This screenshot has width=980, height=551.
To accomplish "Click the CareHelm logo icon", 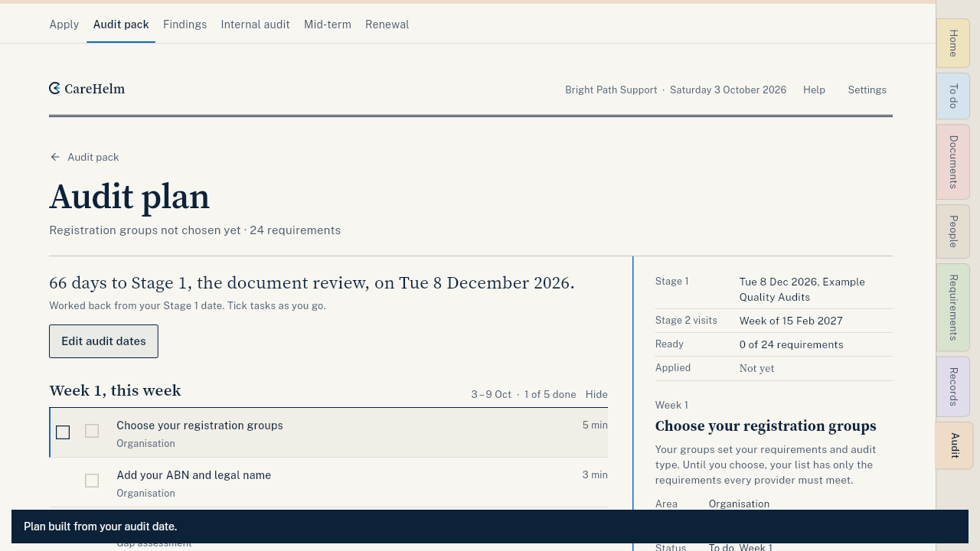I will [54, 89].
